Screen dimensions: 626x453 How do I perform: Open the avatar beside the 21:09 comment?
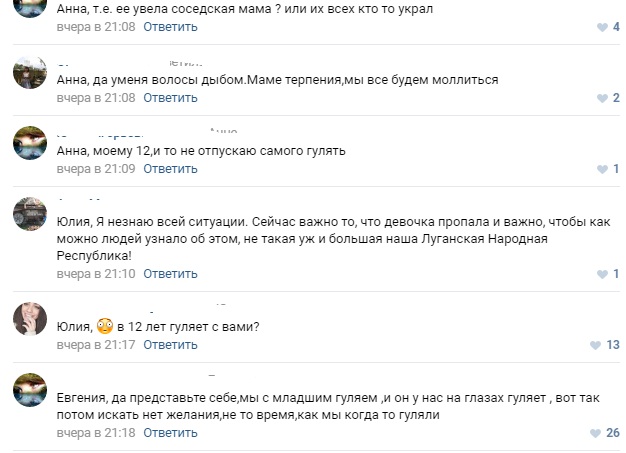click(30, 142)
